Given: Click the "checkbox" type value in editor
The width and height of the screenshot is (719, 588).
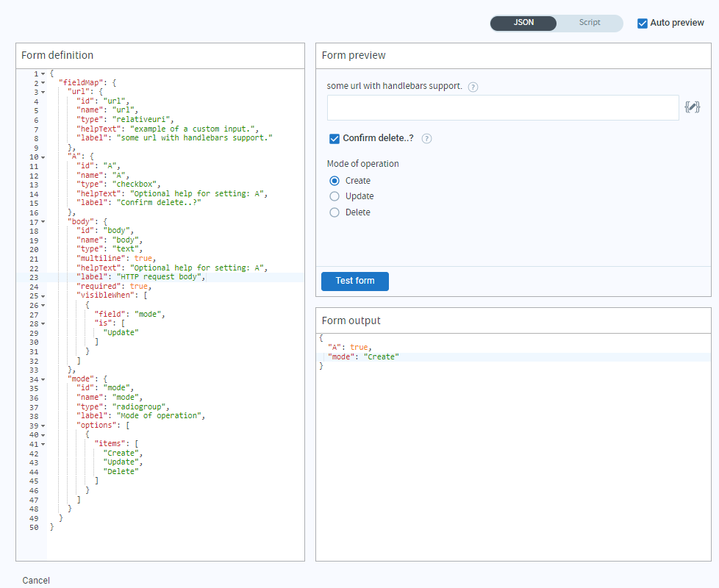Looking at the screenshot, I should (x=134, y=184).
